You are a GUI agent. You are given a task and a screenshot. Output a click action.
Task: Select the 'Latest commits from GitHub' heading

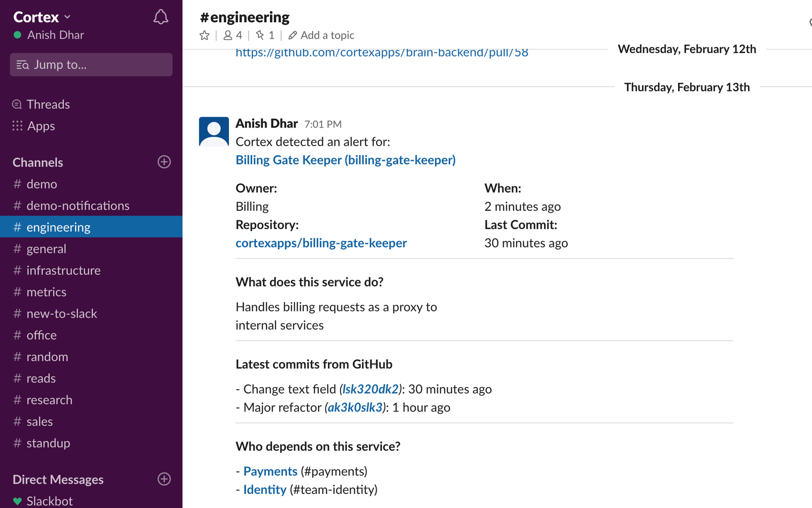pyautogui.click(x=314, y=364)
